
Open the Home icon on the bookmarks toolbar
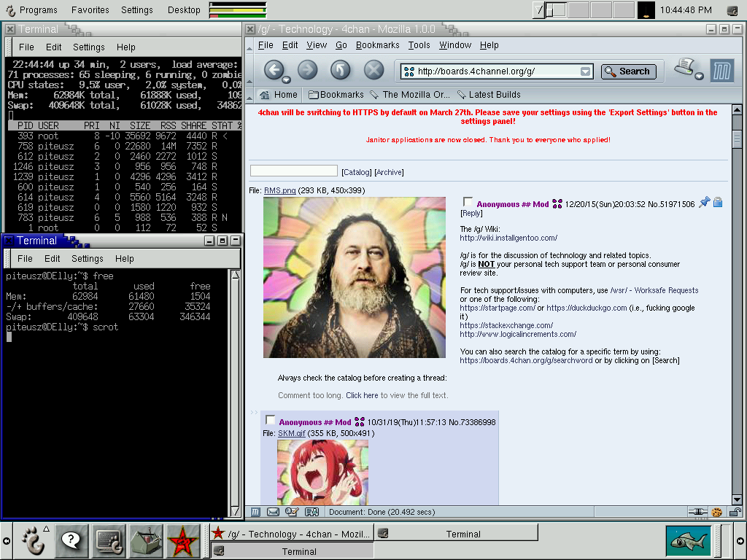coord(264,95)
